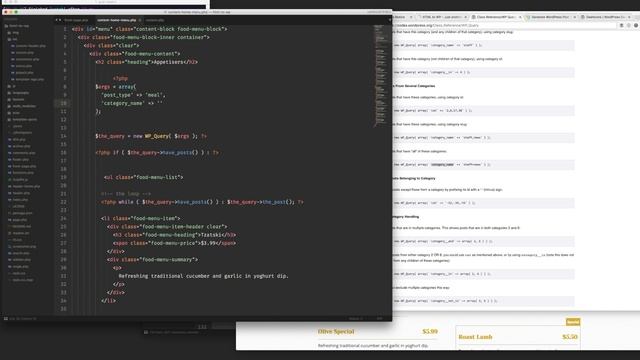Click the dark round extension icon in browser

636,25
